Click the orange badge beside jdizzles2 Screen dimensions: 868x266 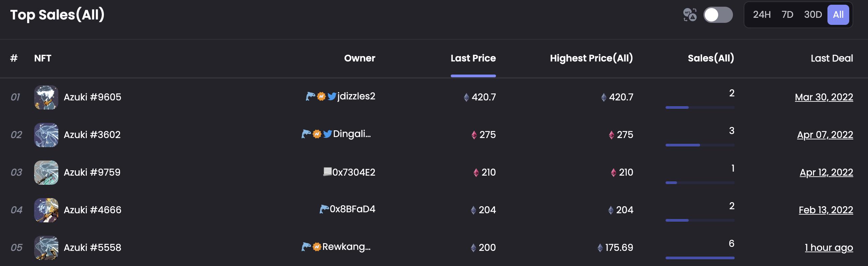[x=321, y=96]
